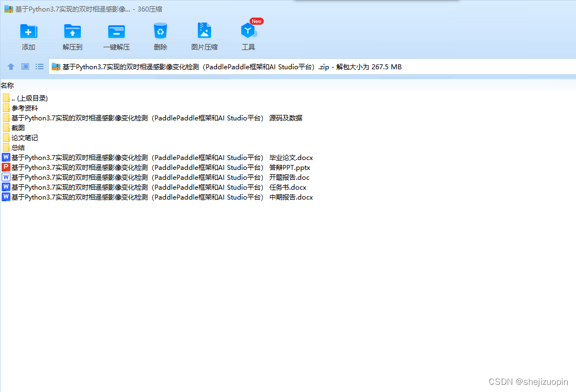Switch to thumbnail view icon
Screen dimensions: 576x392
tap(25, 67)
